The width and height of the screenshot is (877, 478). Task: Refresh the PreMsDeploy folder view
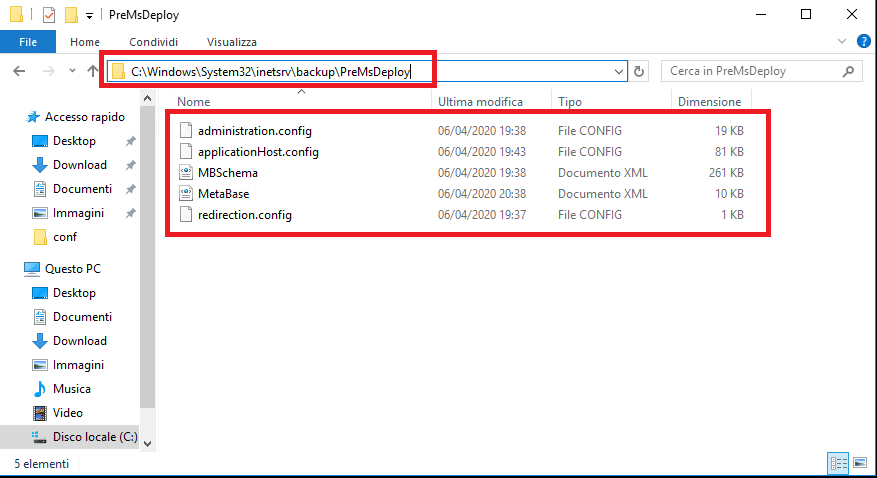click(x=639, y=72)
